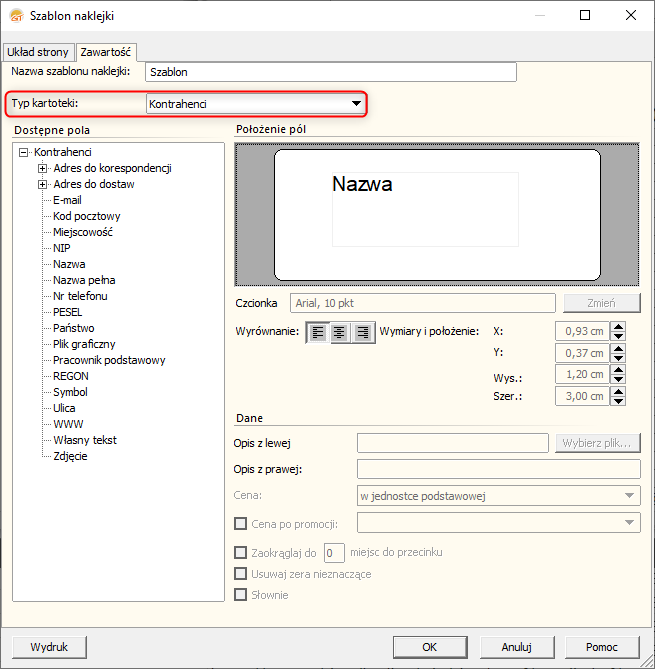Select left text alignment icon
655x669 pixels.
[x=318, y=332]
